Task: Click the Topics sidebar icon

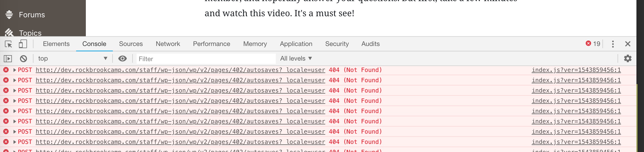Action: [9, 33]
